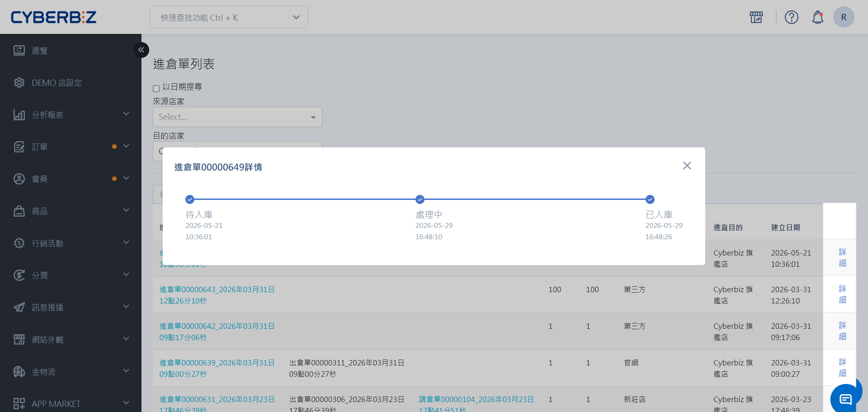Enable the 以日期搜尋 checkbox

pyautogui.click(x=156, y=89)
